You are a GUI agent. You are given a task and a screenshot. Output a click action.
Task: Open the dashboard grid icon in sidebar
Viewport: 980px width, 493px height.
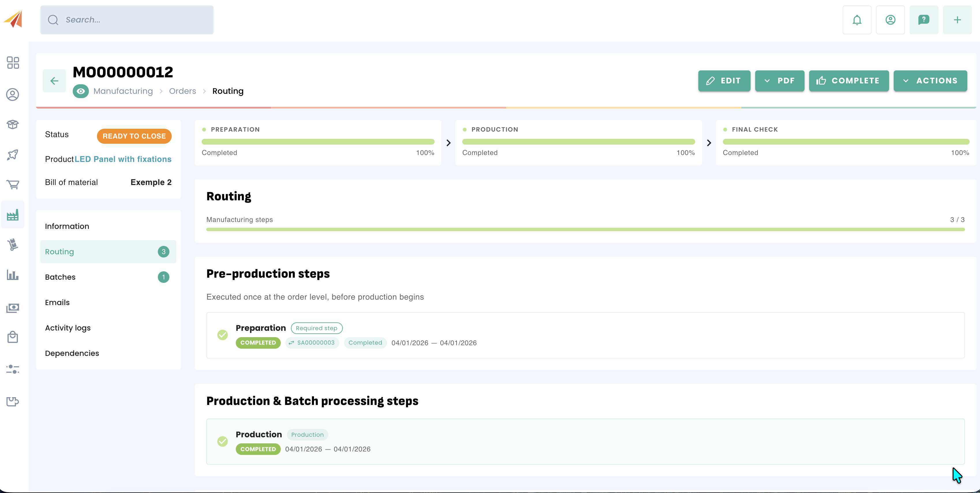tap(13, 63)
